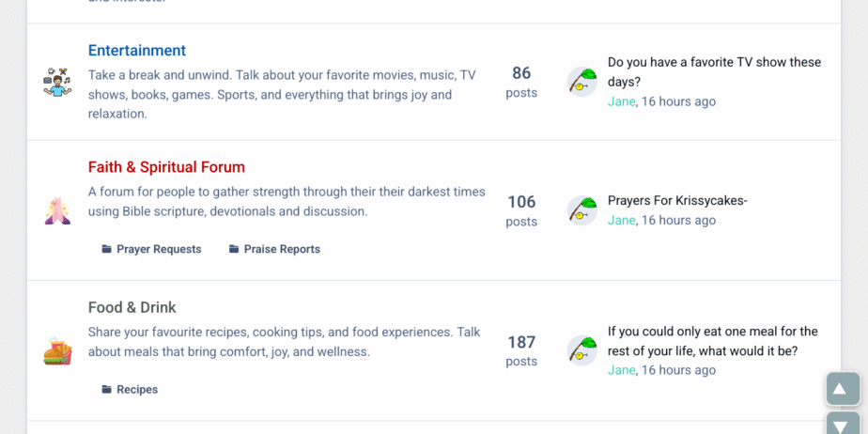The image size is (868, 434).
Task: Open Jane's avatar beside Prayers For Krissycakes
Action: tap(582, 210)
